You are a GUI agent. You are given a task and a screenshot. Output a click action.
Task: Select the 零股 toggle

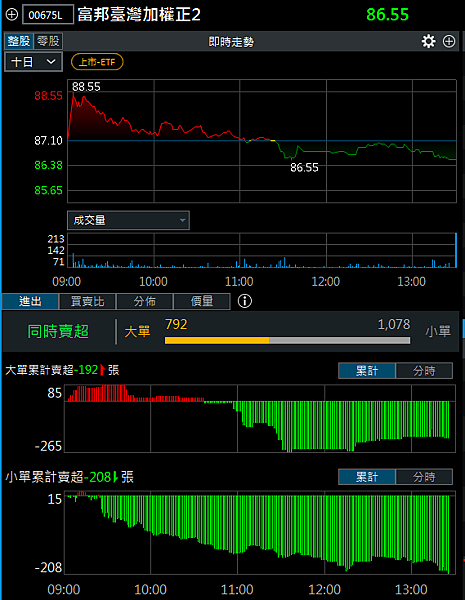click(x=48, y=41)
